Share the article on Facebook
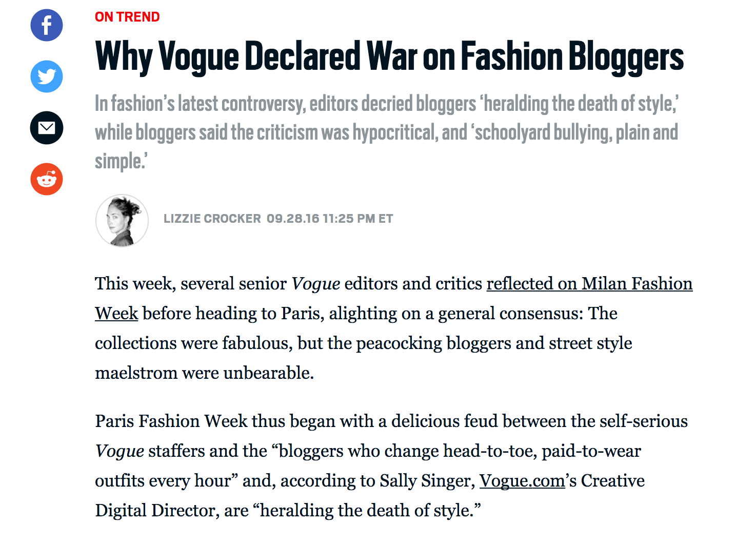Screen dimensions: 756x542 [x=47, y=25]
